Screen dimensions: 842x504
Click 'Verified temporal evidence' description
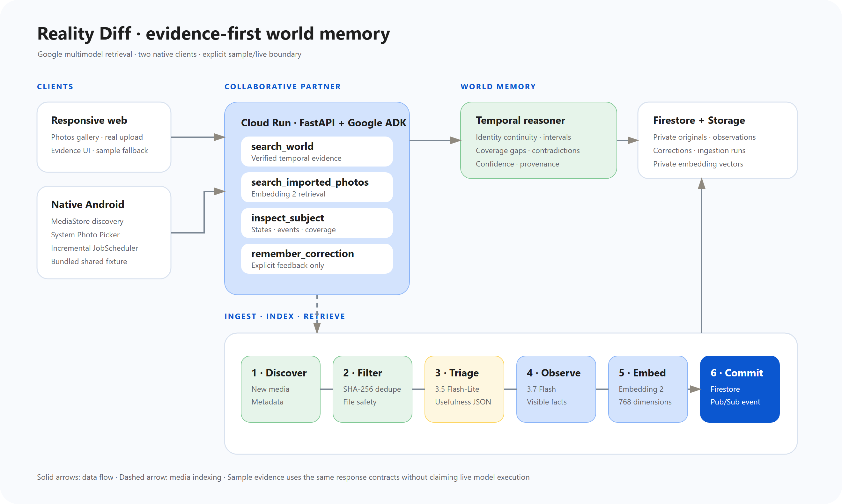coord(296,158)
